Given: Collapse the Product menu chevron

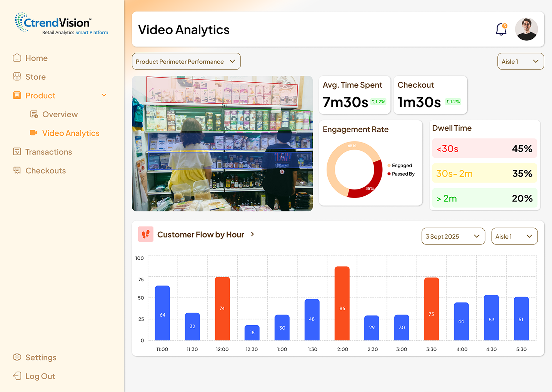Looking at the screenshot, I should 104,95.
